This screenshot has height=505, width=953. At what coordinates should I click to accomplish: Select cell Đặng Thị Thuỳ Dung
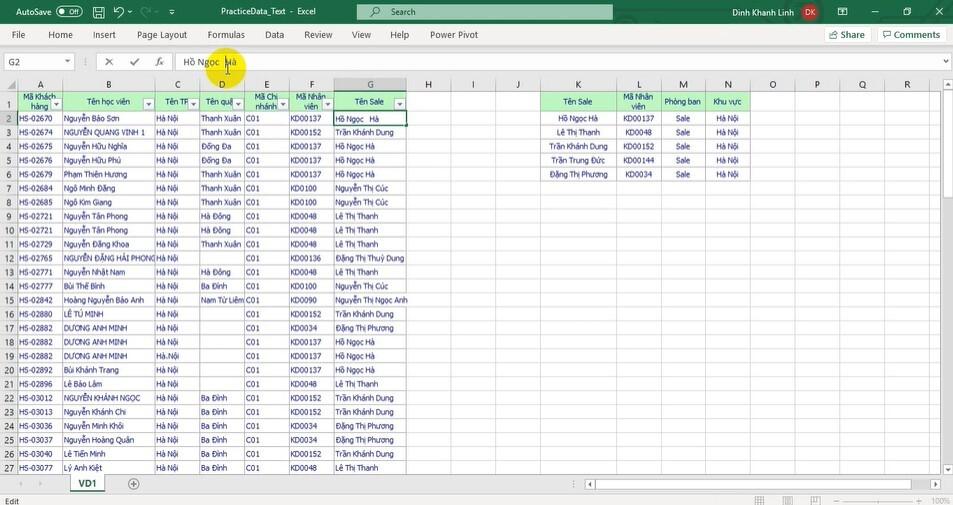370,258
